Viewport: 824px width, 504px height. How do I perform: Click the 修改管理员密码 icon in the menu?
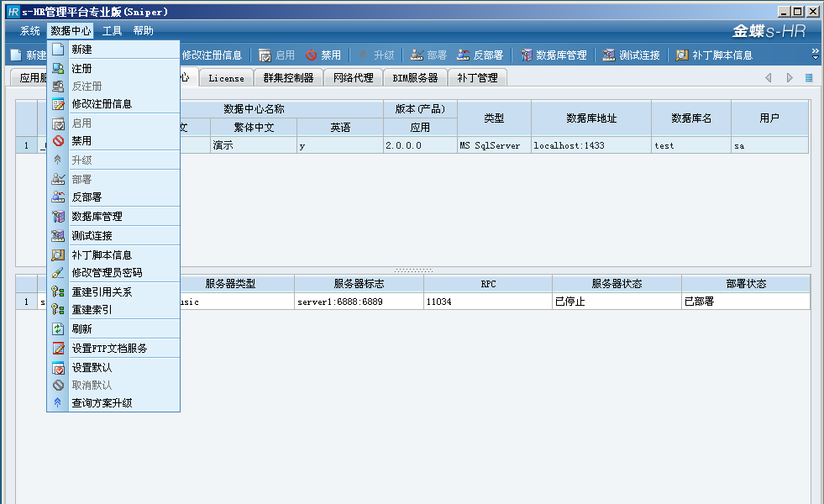pyautogui.click(x=58, y=273)
